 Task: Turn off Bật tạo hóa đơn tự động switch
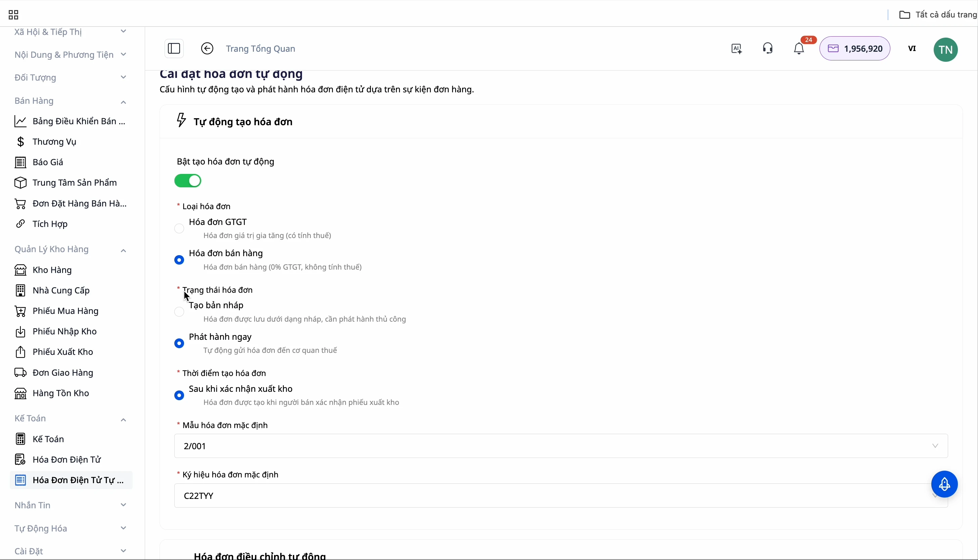[x=188, y=181]
